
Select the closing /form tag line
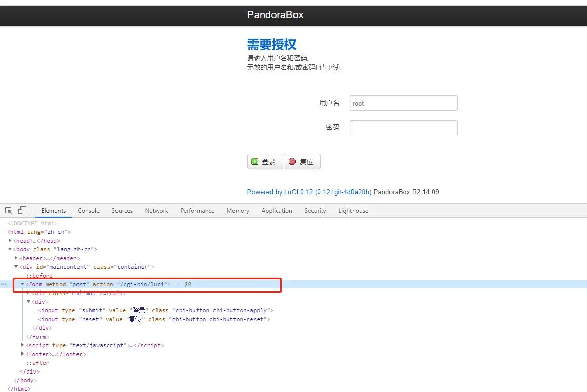(x=37, y=336)
